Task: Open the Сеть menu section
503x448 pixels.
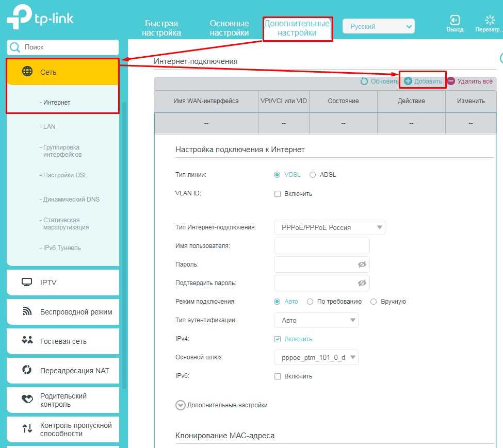Action: pos(63,72)
